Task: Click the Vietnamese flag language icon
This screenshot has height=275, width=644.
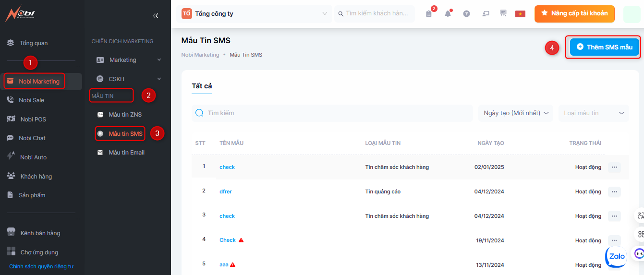Action: [x=520, y=13]
